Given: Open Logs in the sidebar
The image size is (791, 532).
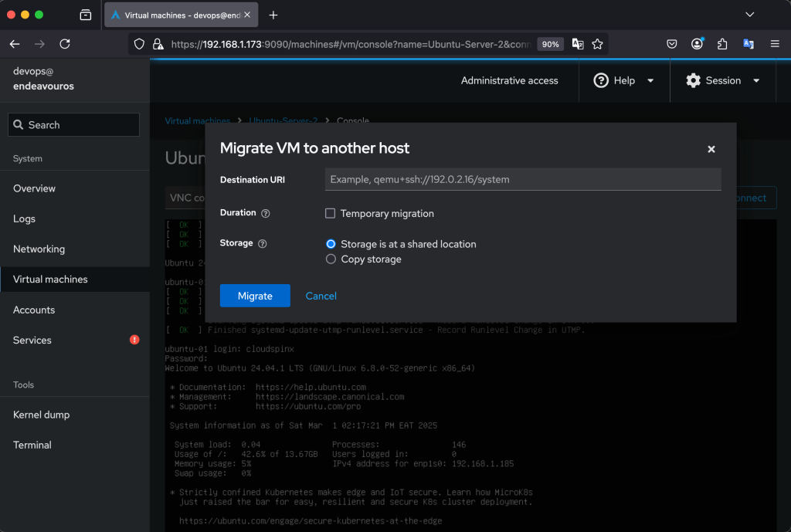Looking at the screenshot, I should (x=75, y=219).
